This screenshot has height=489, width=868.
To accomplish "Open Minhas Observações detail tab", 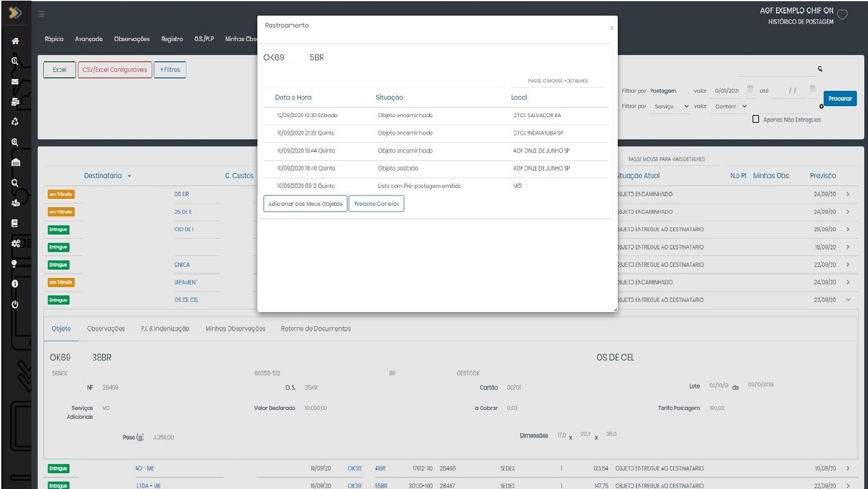I will coord(235,329).
